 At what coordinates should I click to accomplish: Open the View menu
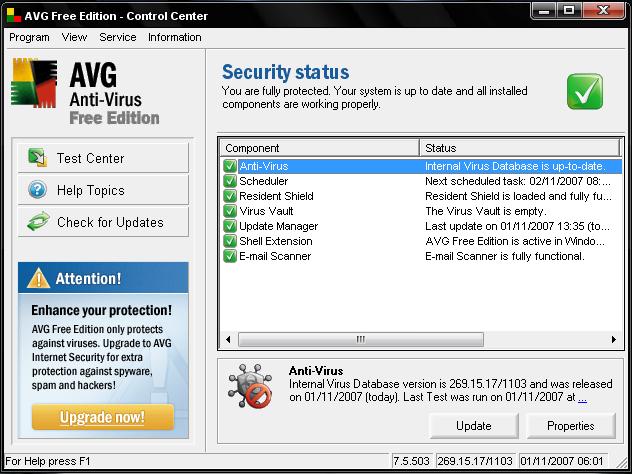74,37
